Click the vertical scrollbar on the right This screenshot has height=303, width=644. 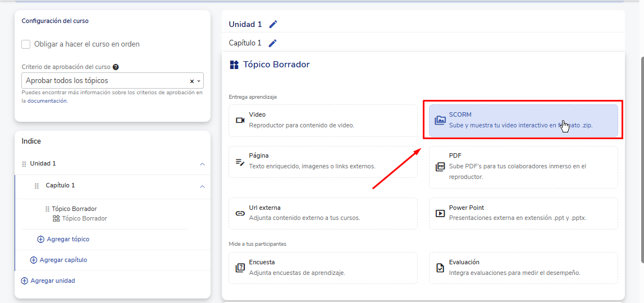pyautogui.click(x=641, y=157)
